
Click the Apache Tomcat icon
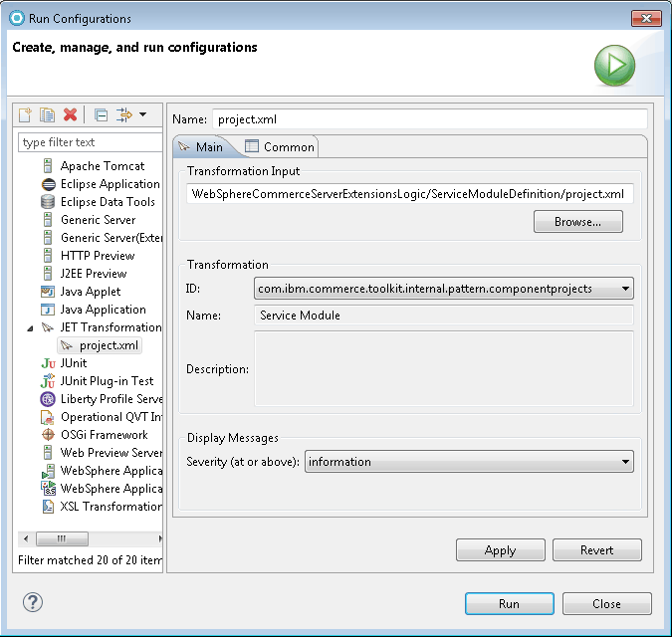coord(48,166)
